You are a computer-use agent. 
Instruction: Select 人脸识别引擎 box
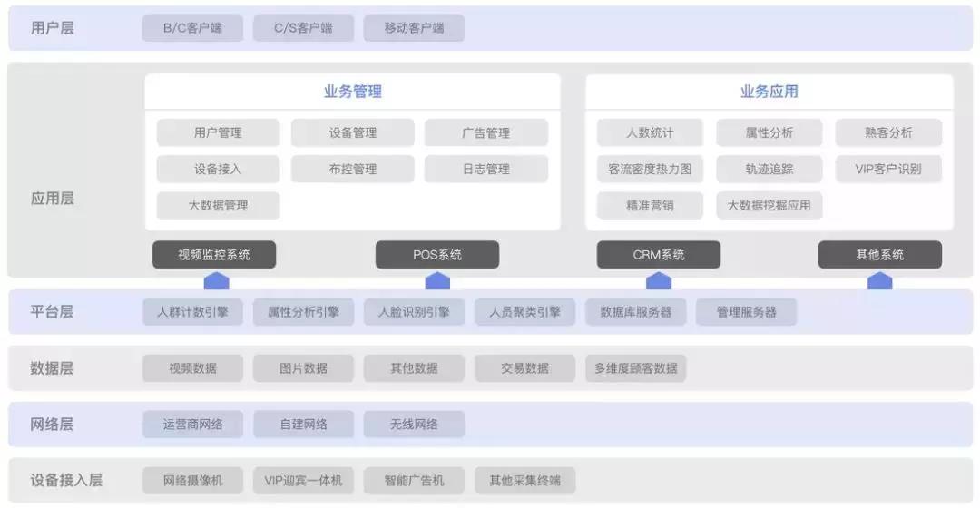tap(414, 312)
